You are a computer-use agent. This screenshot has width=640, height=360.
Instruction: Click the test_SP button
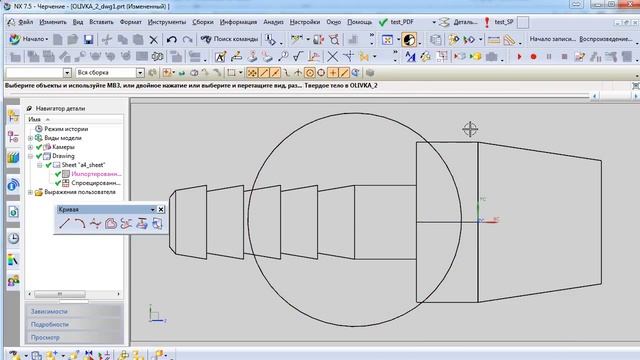pyautogui.click(x=499, y=22)
